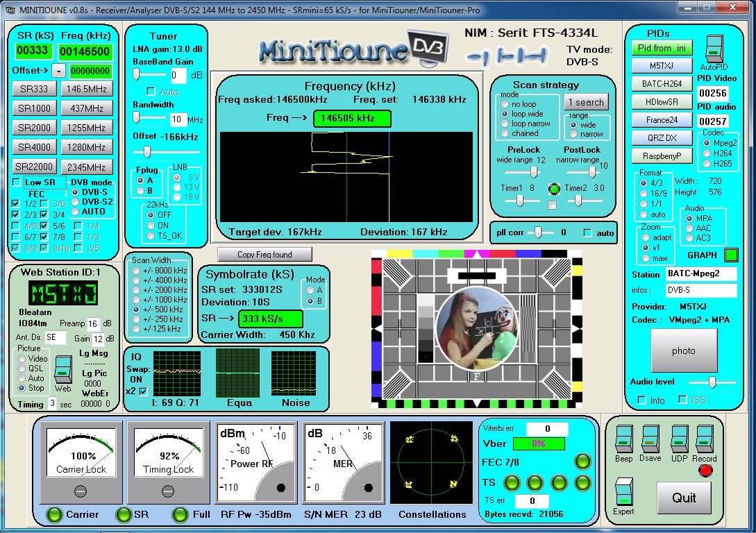Click the Offset minus sign button

click(x=58, y=71)
